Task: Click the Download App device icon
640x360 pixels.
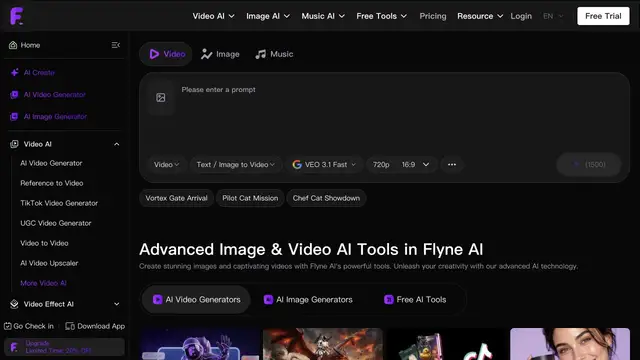Action: [x=70, y=326]
